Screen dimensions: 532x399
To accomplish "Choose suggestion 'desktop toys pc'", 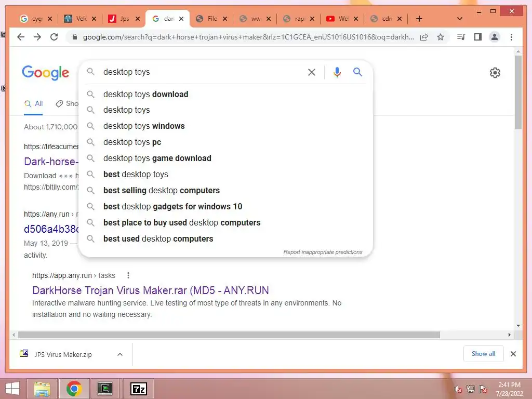I will (225, 142).
